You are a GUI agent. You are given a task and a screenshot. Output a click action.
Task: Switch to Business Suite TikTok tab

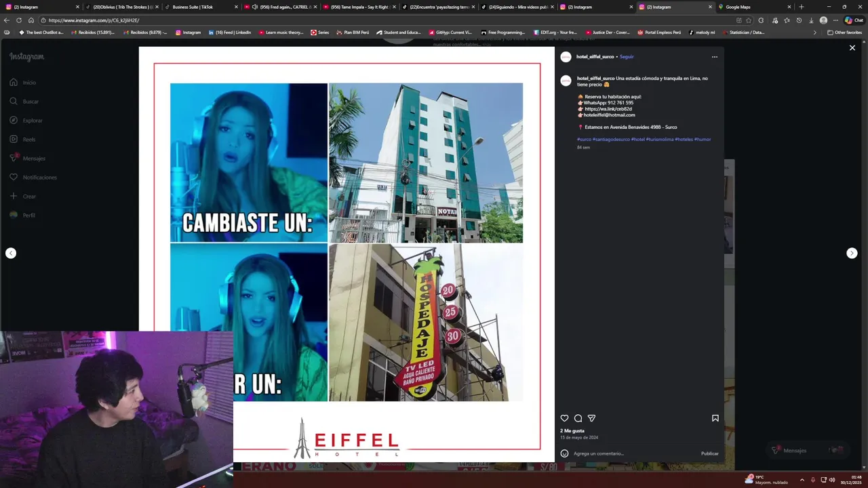click(199, 7)
